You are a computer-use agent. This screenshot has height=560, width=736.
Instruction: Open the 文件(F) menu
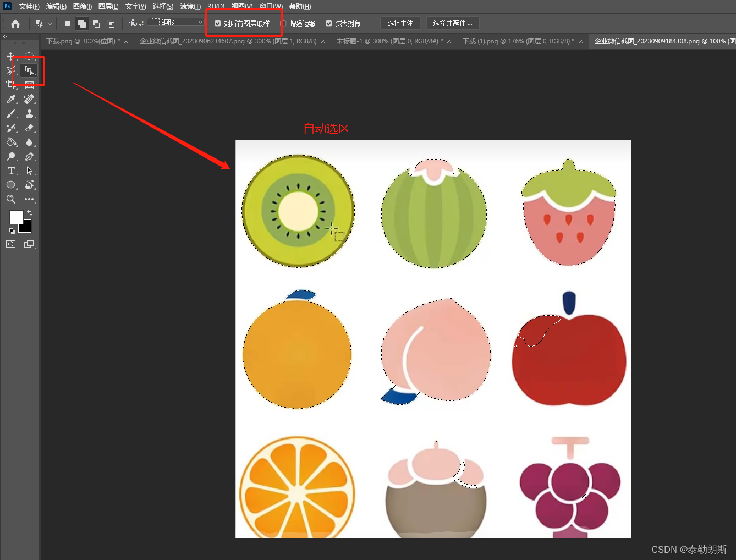coord(29,7)
